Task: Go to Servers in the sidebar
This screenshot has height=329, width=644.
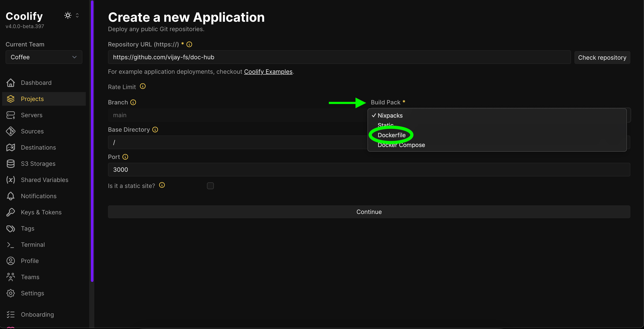Action: point(44,115)
